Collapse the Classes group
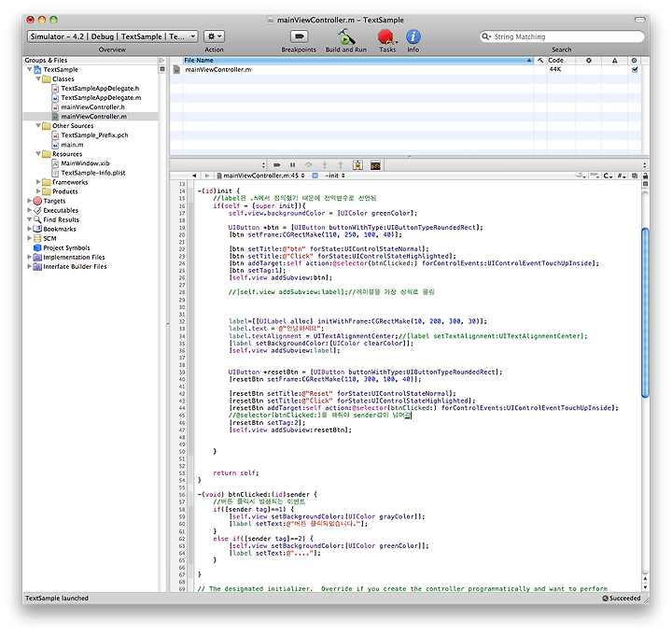672x634 pixels. click(38, 78)
